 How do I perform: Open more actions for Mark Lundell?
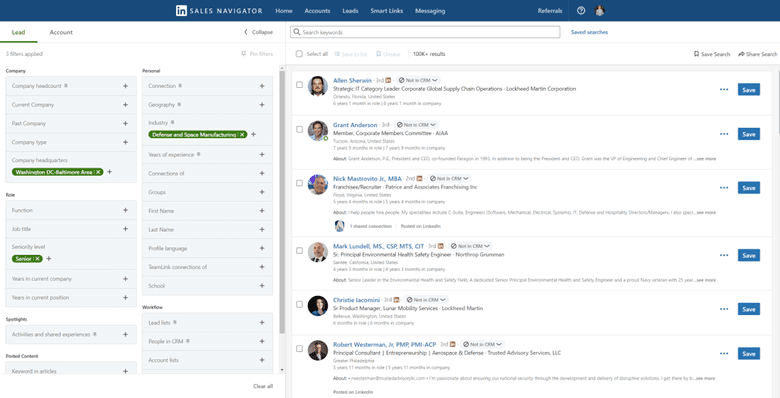point(724,255)
